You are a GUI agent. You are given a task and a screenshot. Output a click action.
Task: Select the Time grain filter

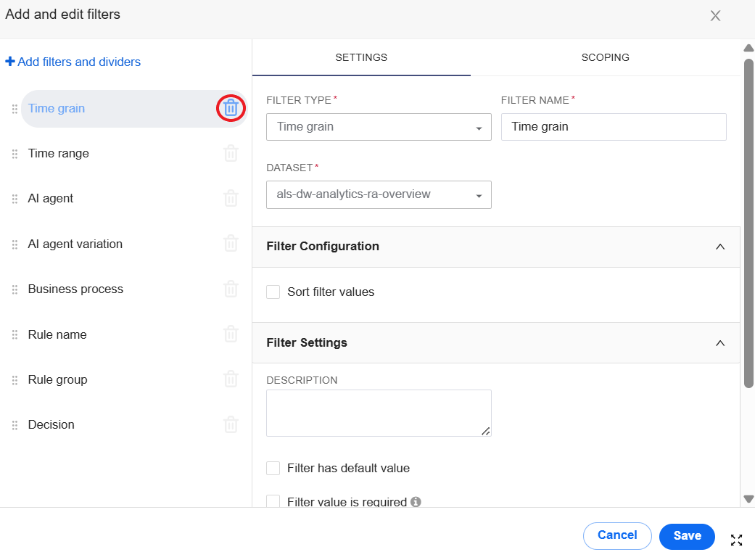pos(57,108)
